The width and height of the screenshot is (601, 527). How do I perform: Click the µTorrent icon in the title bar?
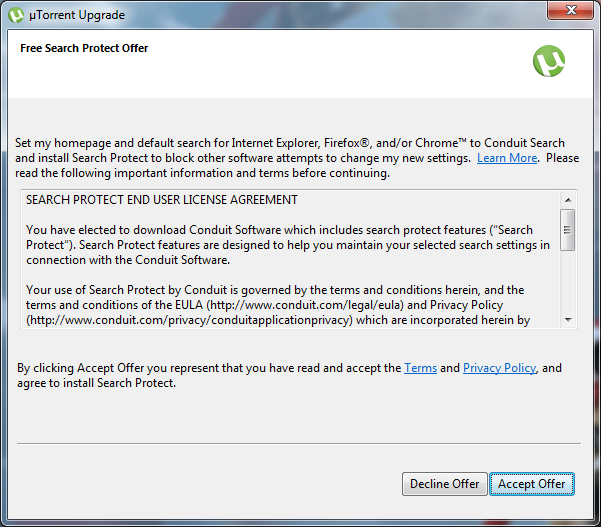point(16,15)
